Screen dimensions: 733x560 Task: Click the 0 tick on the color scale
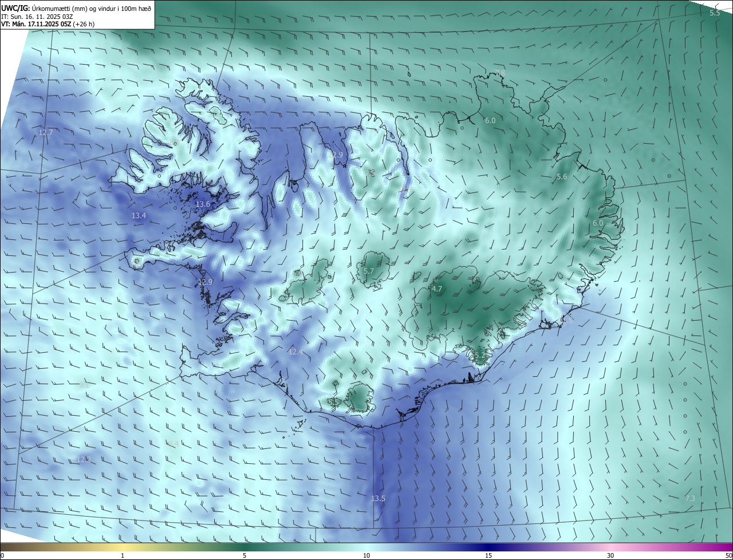pos(2,555)
